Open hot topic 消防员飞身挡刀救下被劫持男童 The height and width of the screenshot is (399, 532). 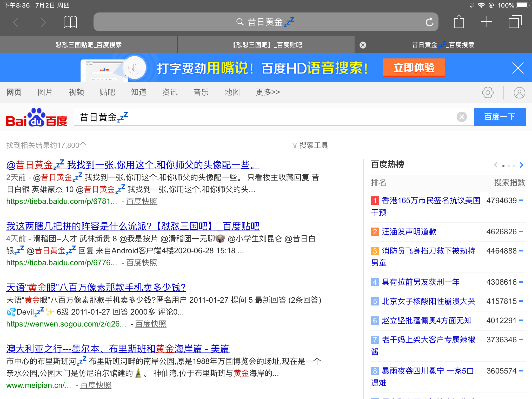[423, 257]
